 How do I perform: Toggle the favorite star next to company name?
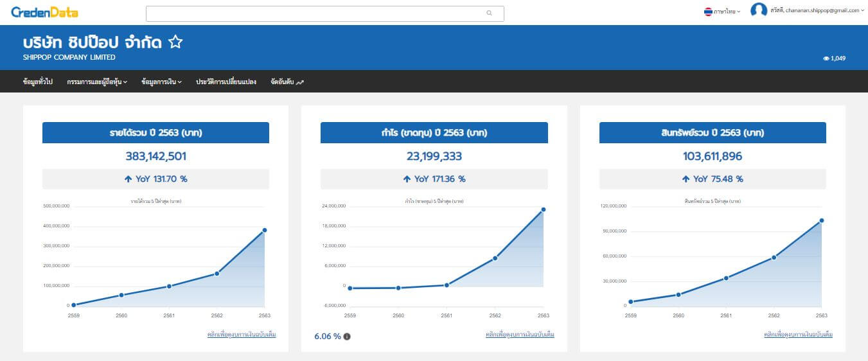point(175,42)
